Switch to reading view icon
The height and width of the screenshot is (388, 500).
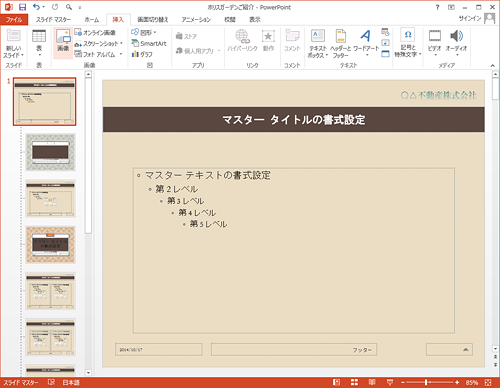pyautogui.click(x=372, y=382)
